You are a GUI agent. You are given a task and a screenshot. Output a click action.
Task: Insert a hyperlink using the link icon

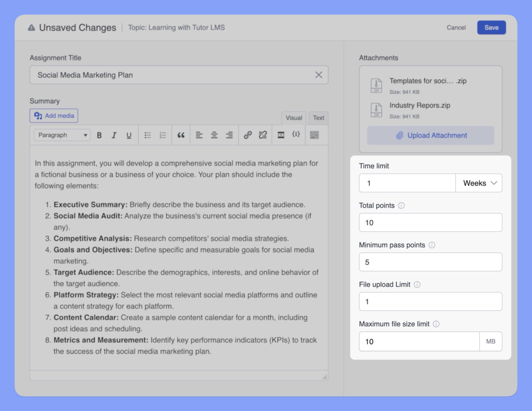point(248,135)
